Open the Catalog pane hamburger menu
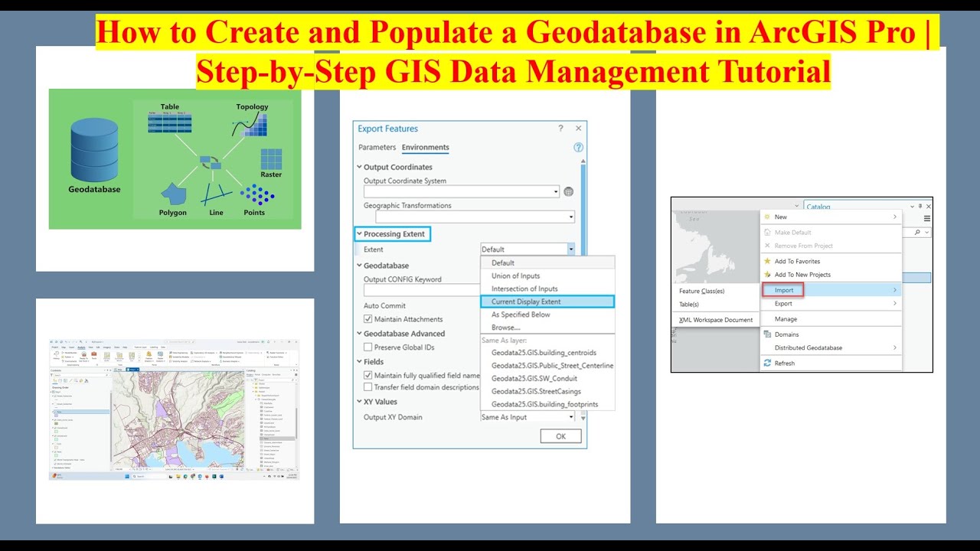The width and height of the screenshot is (980, 551). tap(927, 219)
